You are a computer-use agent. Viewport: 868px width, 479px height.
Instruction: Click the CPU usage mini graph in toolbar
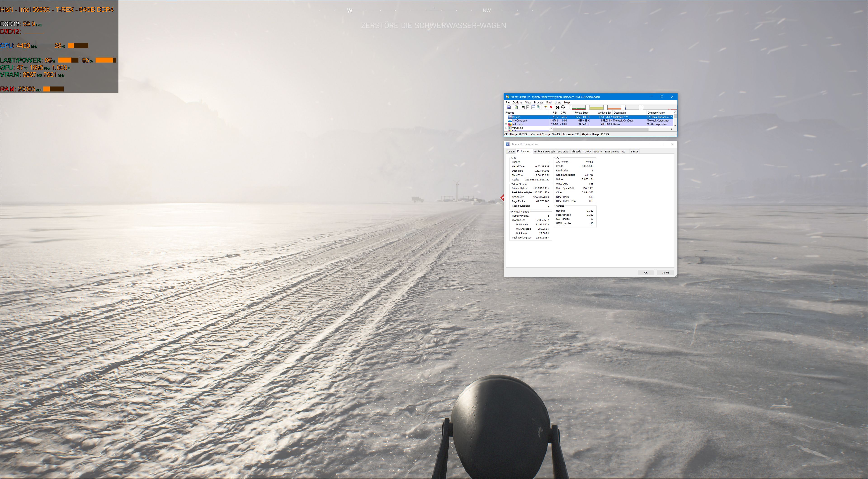coord(579,107)
